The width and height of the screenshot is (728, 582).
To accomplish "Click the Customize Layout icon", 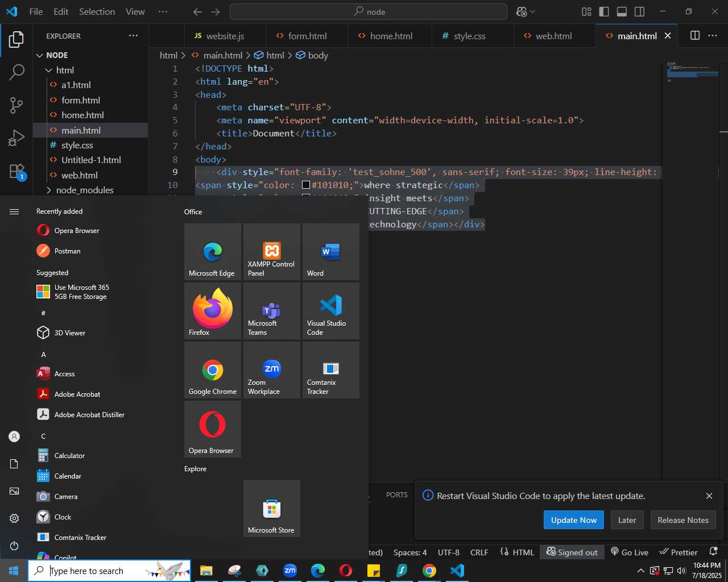I will 586,11.
